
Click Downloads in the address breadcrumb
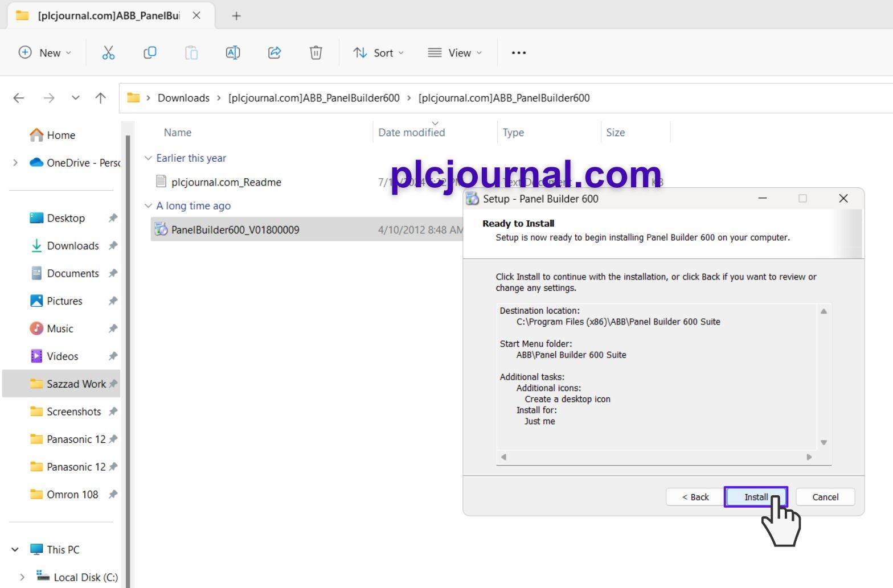tap(183, 98)
